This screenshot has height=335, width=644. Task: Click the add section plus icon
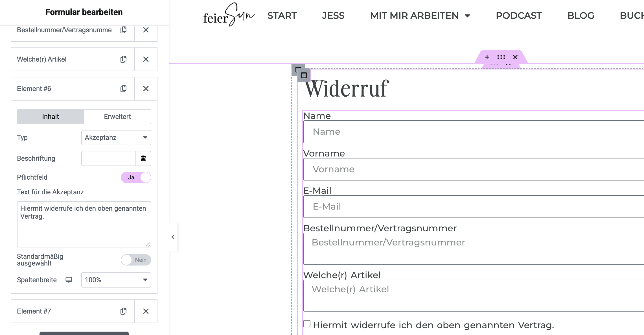(x=487, y=57)
